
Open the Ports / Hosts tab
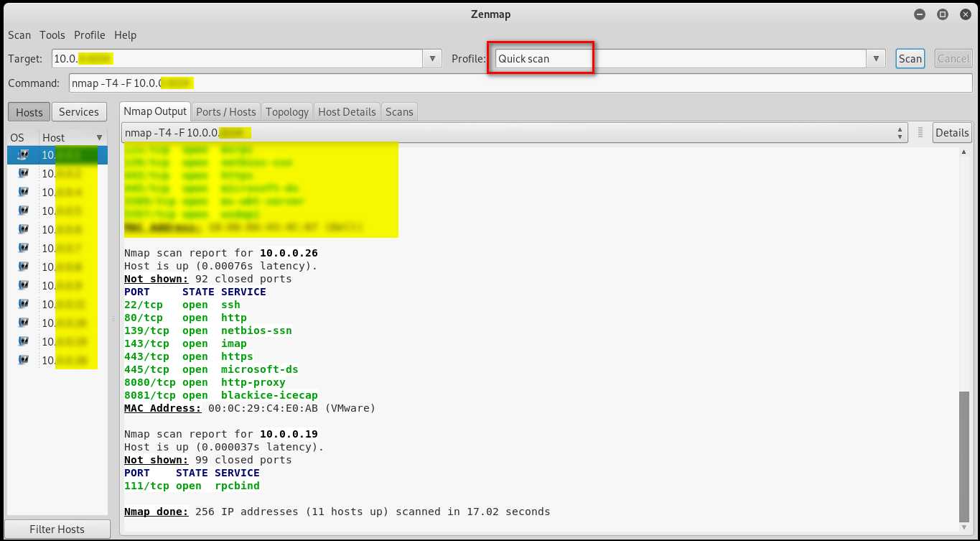tap(226, 112)
